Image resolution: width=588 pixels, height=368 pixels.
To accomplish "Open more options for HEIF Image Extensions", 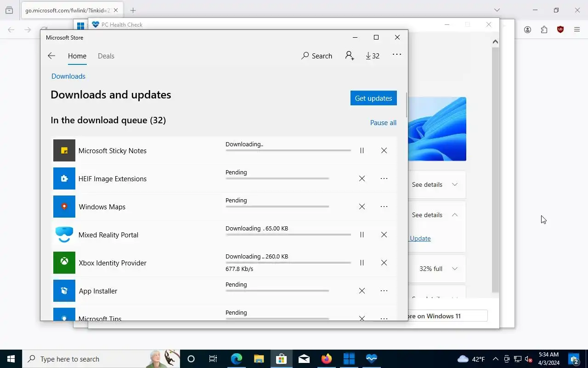I will click(384, 178).
